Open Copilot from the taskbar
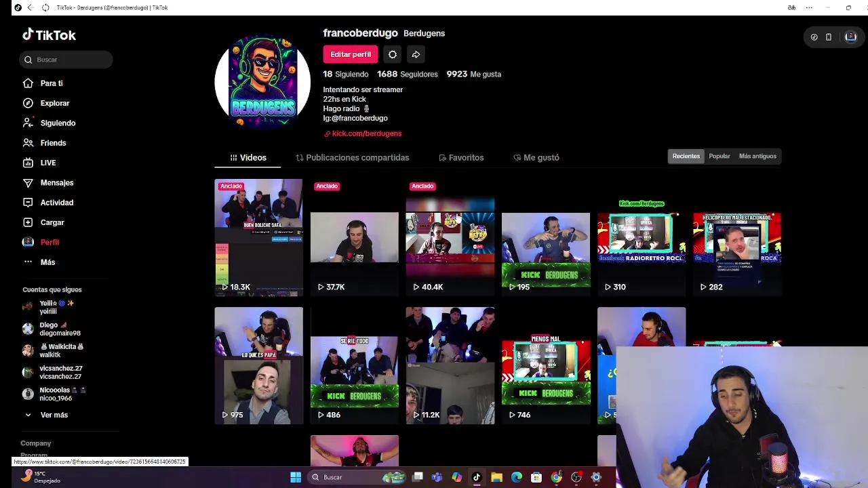The height and width of the screenshot is (488, 868). pos(456,477)
